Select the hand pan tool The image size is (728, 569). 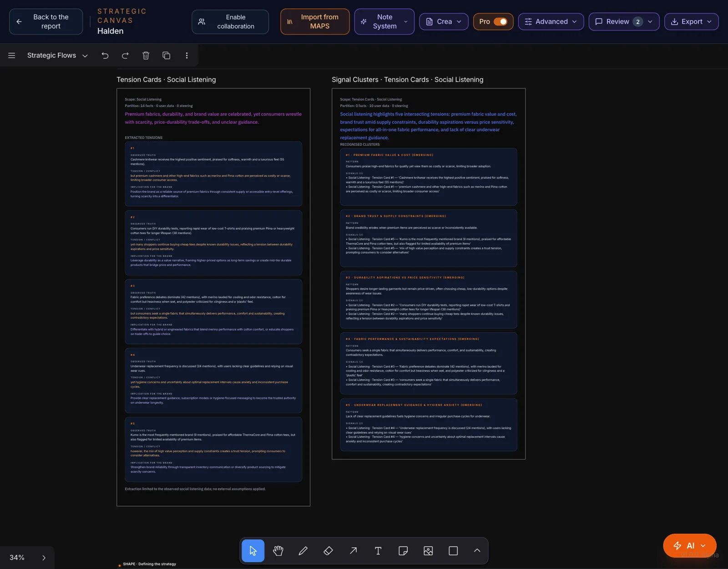click(278, 551)
